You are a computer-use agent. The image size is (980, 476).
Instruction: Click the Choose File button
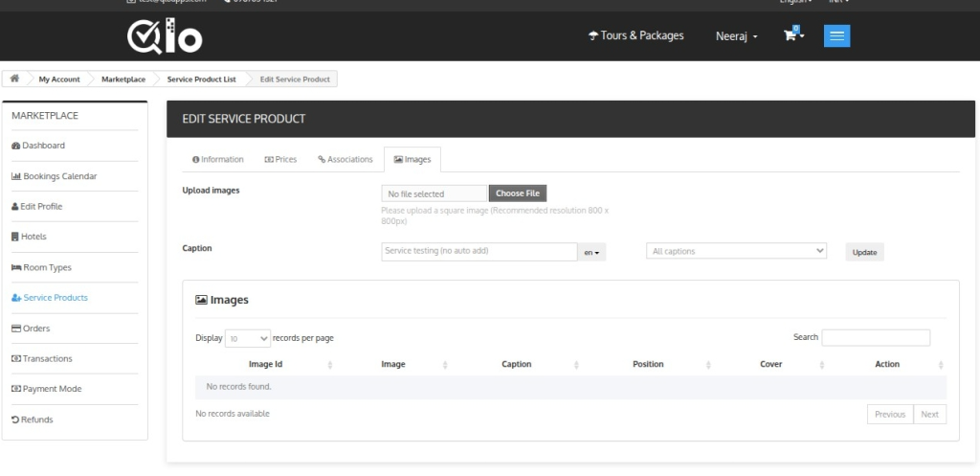518,193
